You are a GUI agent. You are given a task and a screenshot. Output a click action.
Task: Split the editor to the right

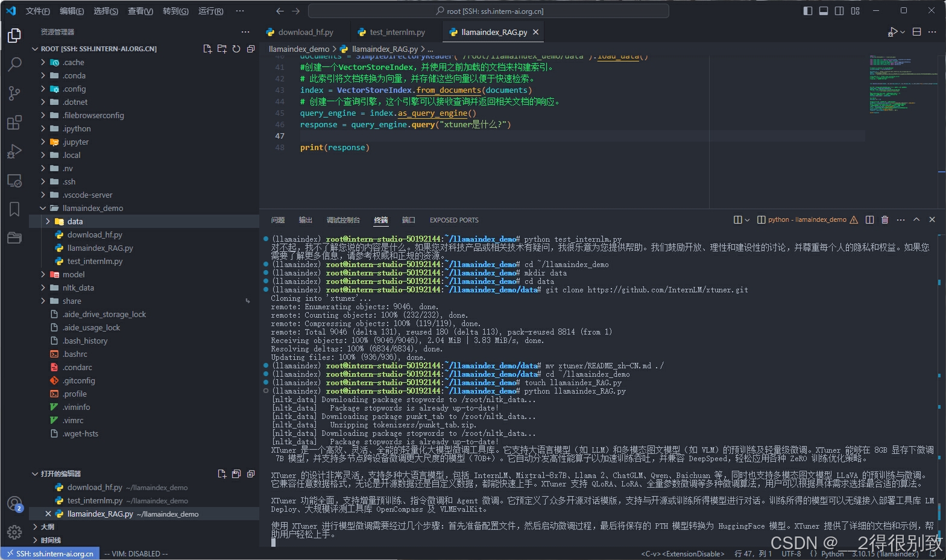[916, 32]
